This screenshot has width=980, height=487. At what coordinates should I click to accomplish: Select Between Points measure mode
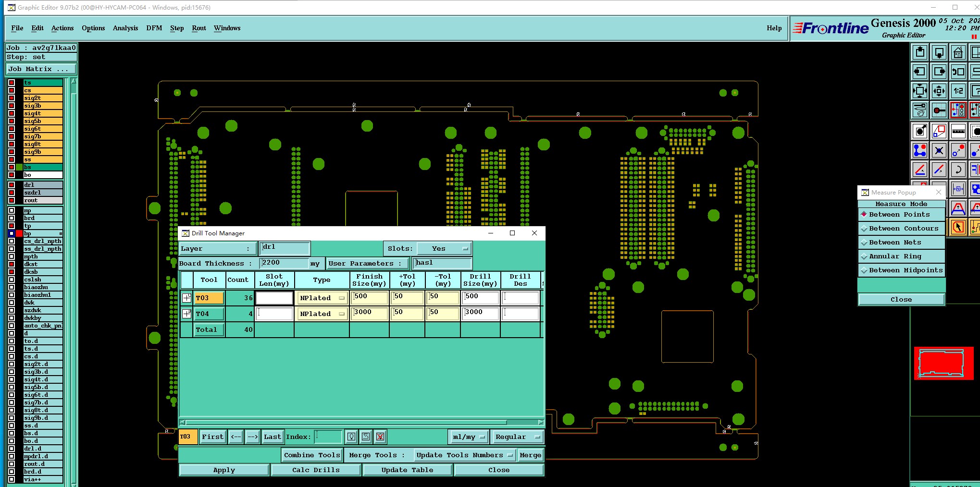901,215
